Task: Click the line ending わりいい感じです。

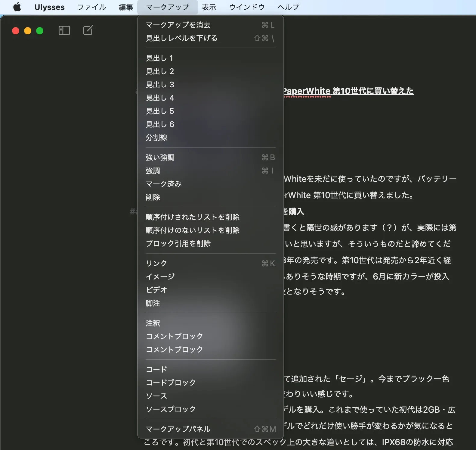Action: pos(319,394)
